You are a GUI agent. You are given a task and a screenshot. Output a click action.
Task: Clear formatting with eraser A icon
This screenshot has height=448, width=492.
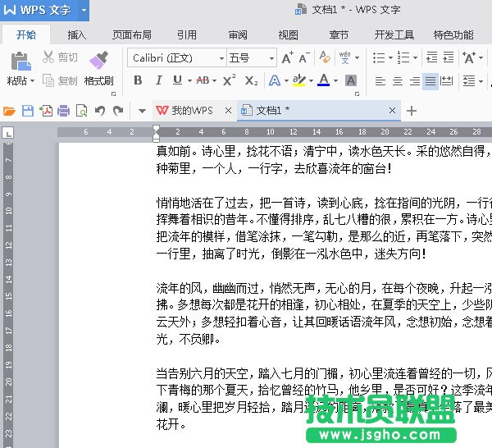click(x=325, y=57)
